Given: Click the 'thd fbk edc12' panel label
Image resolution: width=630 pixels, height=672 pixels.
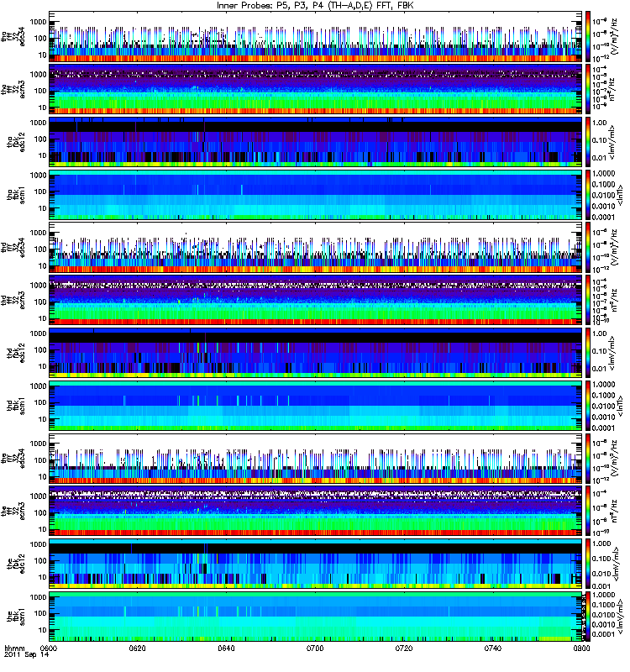Looking at the screenshot, I should (16, 353).
